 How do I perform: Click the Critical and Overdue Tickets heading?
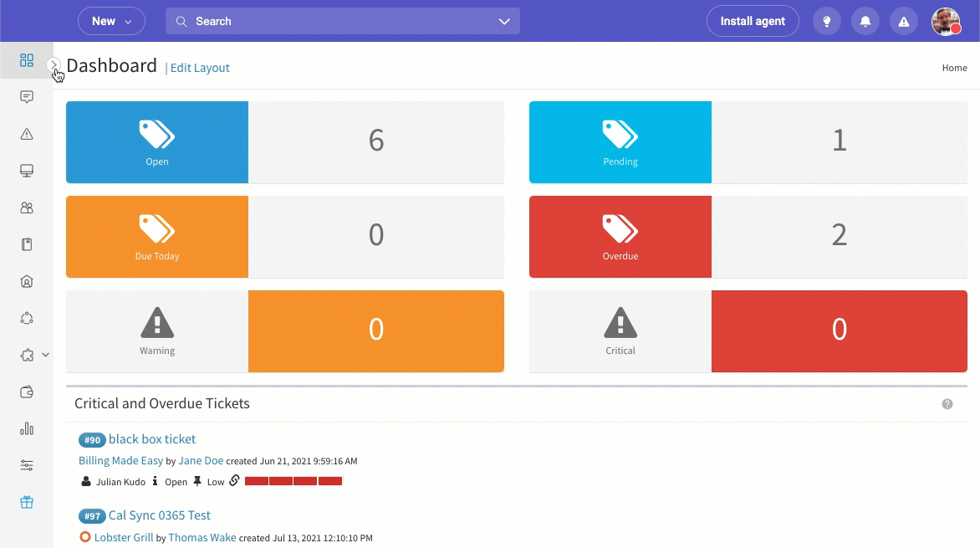(162, 403)
